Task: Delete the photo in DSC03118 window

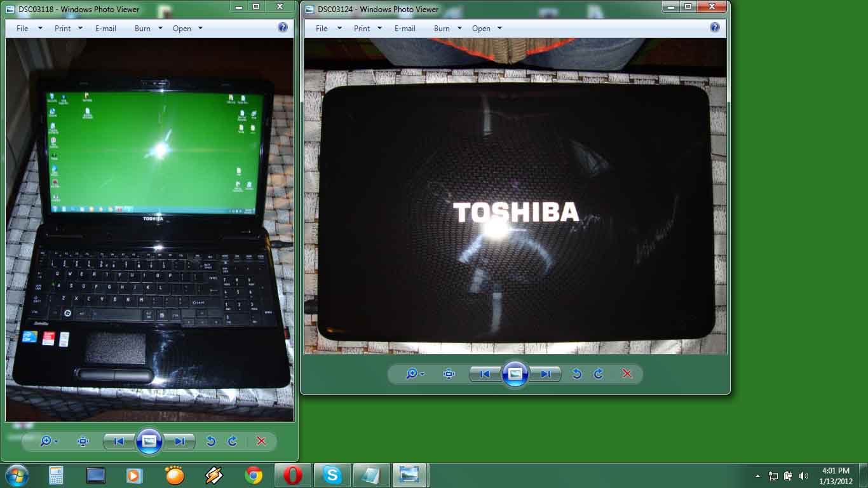Action: pyautogui.click(x=261, y=441)
